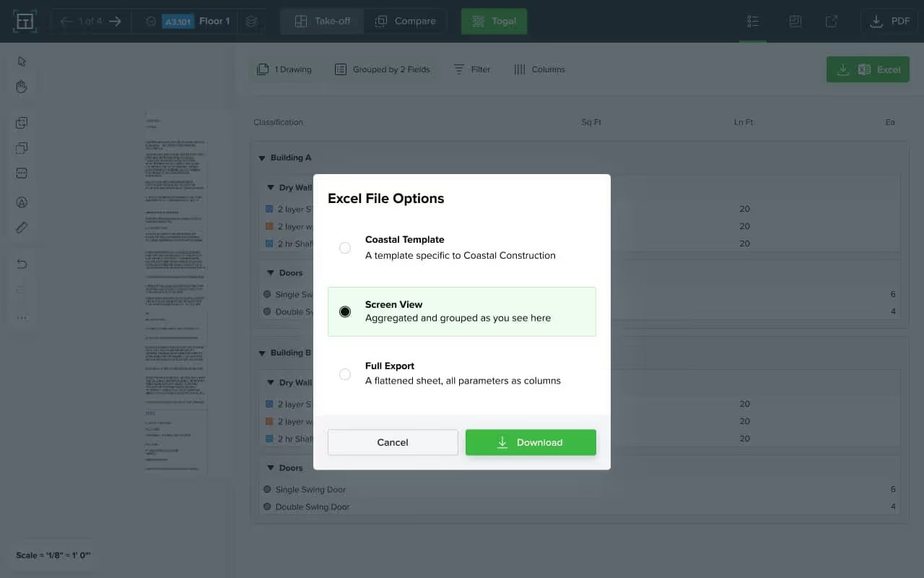Select the Coastal Template radio option
Viewport: 924px width, 578px height.
[345, 248]
